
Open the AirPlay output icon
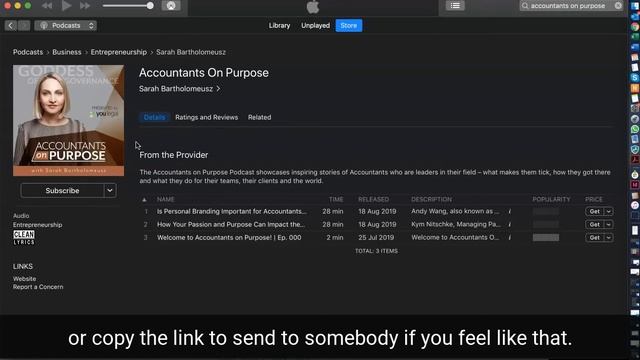pyautogui.click(x=171, y=6)
